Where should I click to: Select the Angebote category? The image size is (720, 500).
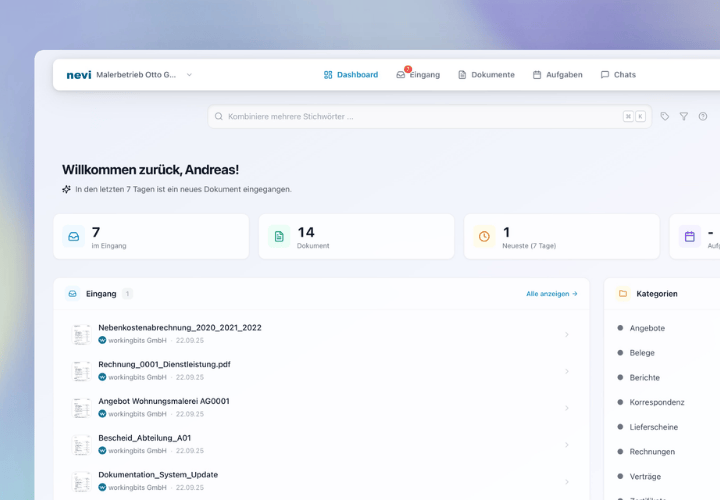coord(647,328)
